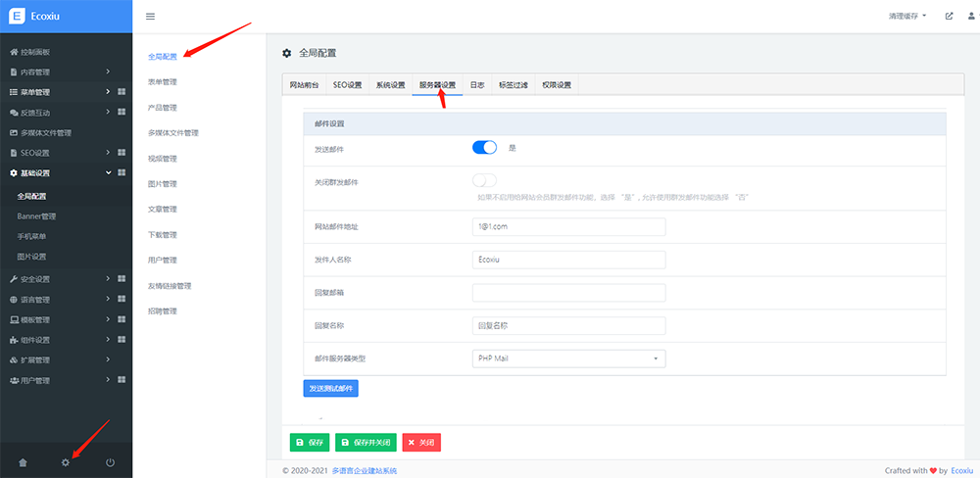This screenshot has width=980, height=478.
Task: Click the power logout icon in sidebar footer
Action: click(110, 462)
